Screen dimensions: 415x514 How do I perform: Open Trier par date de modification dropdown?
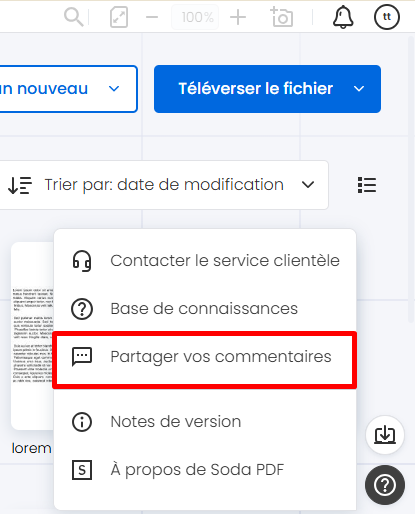tap(163, 185)
